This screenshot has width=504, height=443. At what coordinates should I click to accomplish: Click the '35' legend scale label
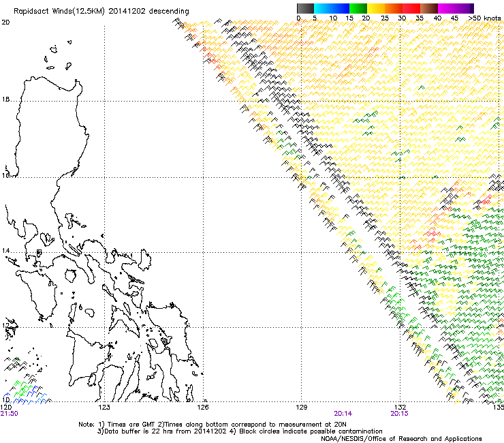[420, 18]
